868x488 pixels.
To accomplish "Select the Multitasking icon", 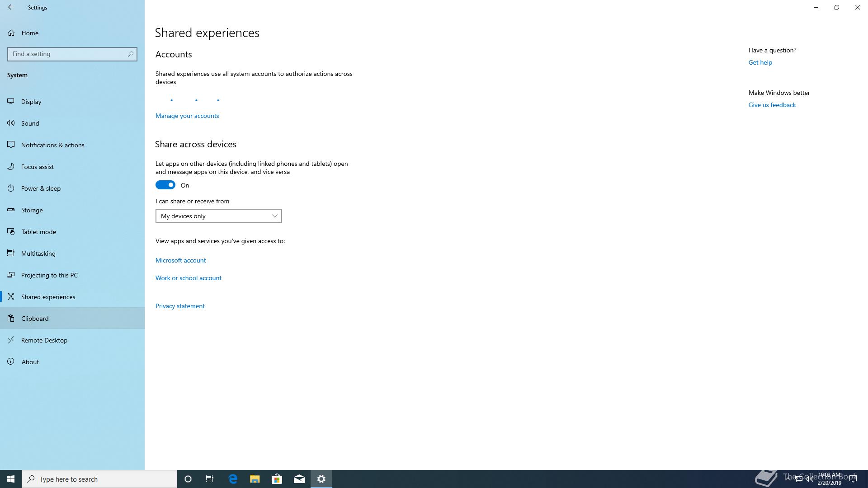I will click(11, 253).
